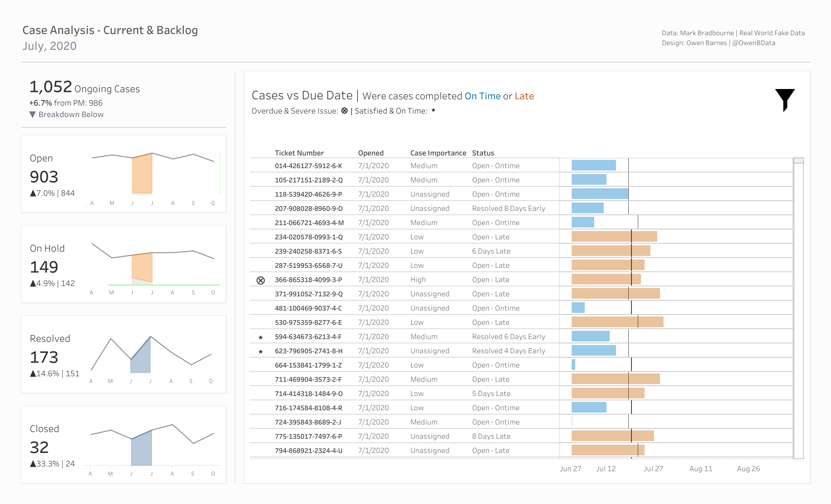Select the orange July area in Open chart
Image resolution: width=831 pixels, height=504 pixels.
tap(142, 174)
